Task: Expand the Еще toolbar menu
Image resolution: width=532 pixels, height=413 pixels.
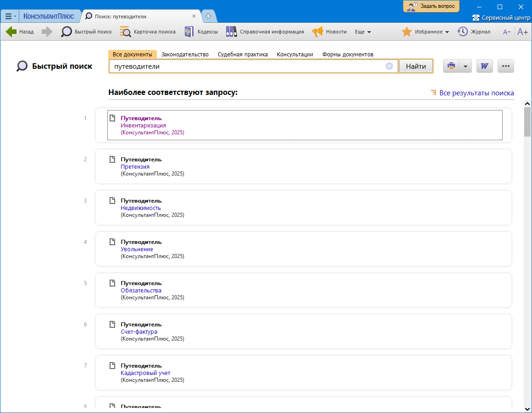Action: [363, 32]
